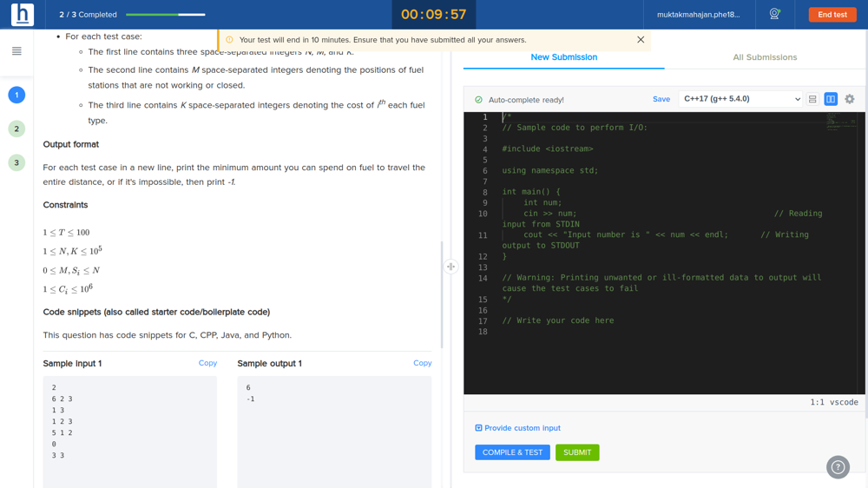The image size is (868, 488).
Task: Click the webcam proctoring icon
Action: point(774,15)
